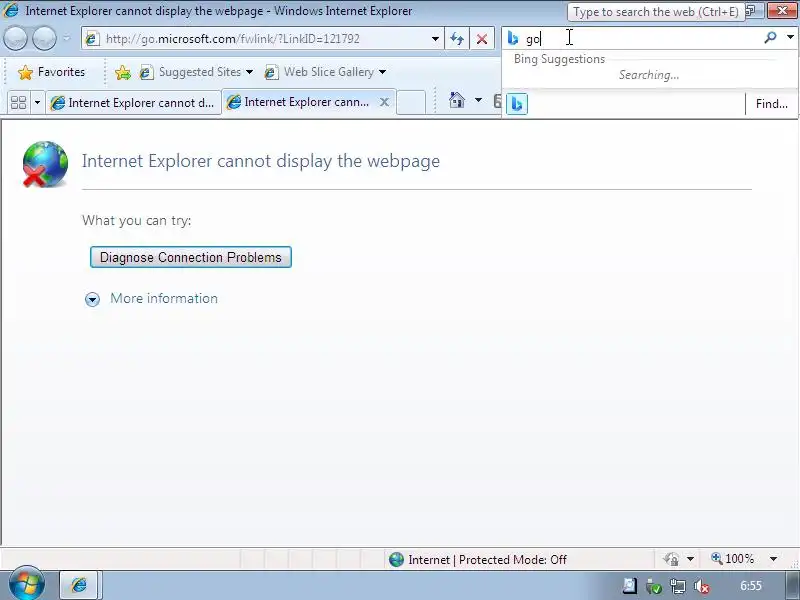The image size is (800, 600).
Task: Click Diagnose Connection Problems button
Action: 191,257
